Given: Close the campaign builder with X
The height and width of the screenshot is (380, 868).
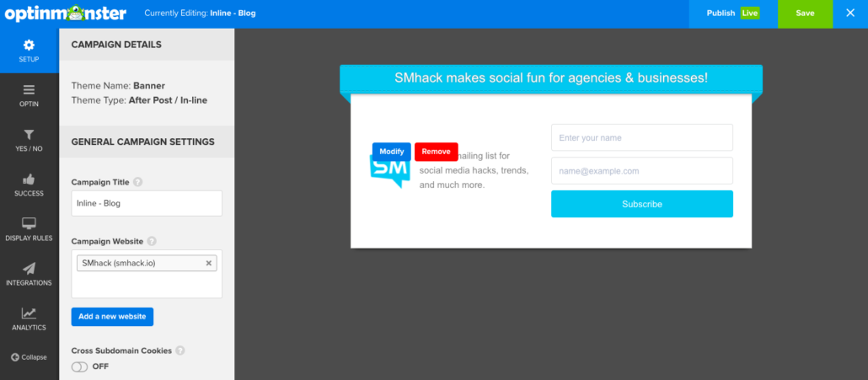Looking at the screenshot, I should tap(850, 13).
